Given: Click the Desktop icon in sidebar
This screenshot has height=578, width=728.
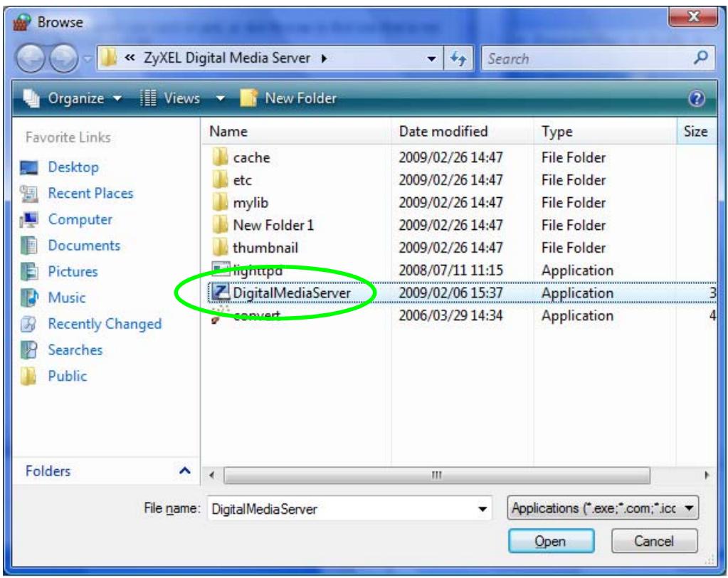Looking at the screenshot, I should tap(28, 167).
